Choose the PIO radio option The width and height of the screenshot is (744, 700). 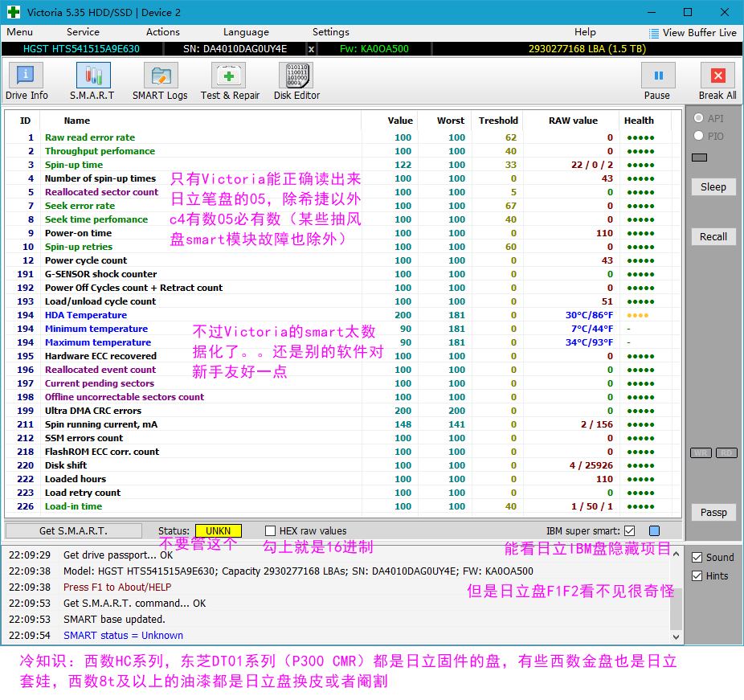(x=698, y=136)
